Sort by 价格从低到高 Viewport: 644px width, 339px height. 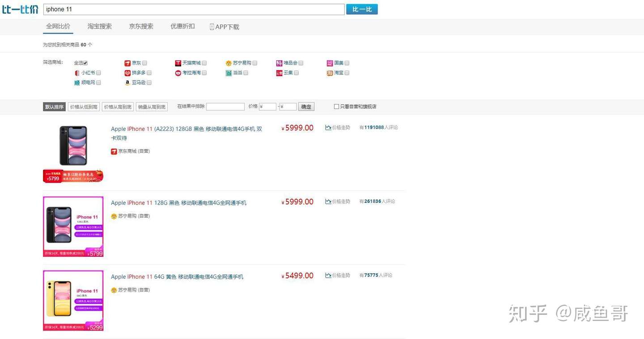(x=84, y=107)
